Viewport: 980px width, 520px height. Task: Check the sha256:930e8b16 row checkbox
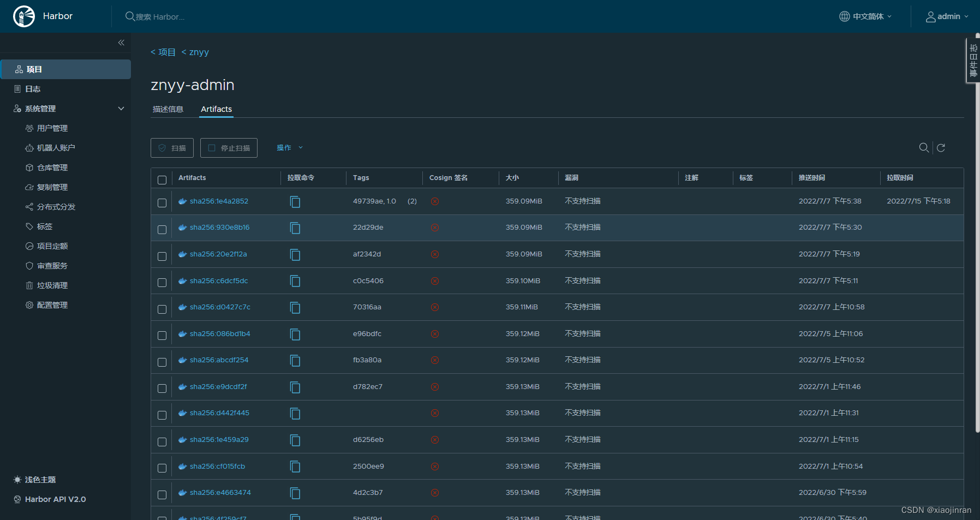(x=162, y=230)
